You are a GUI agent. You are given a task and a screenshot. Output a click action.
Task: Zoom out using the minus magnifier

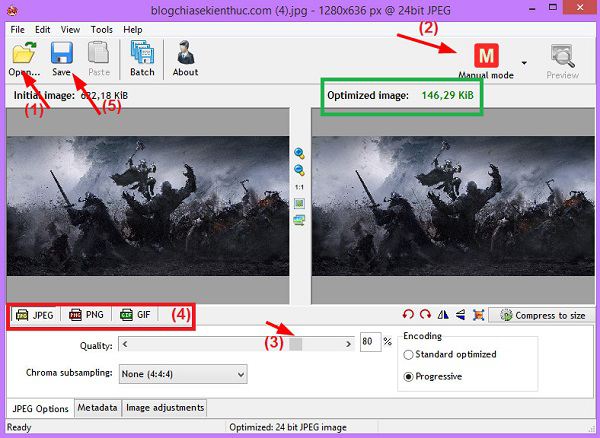coord(299,170)
